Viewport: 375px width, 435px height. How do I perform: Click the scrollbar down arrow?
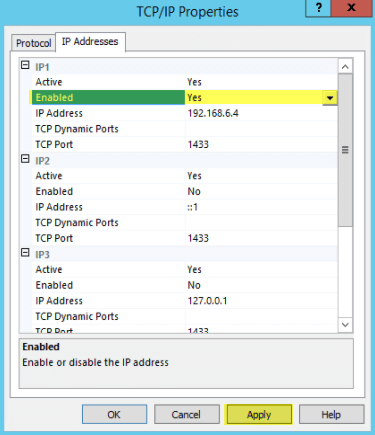click(345, 325)
